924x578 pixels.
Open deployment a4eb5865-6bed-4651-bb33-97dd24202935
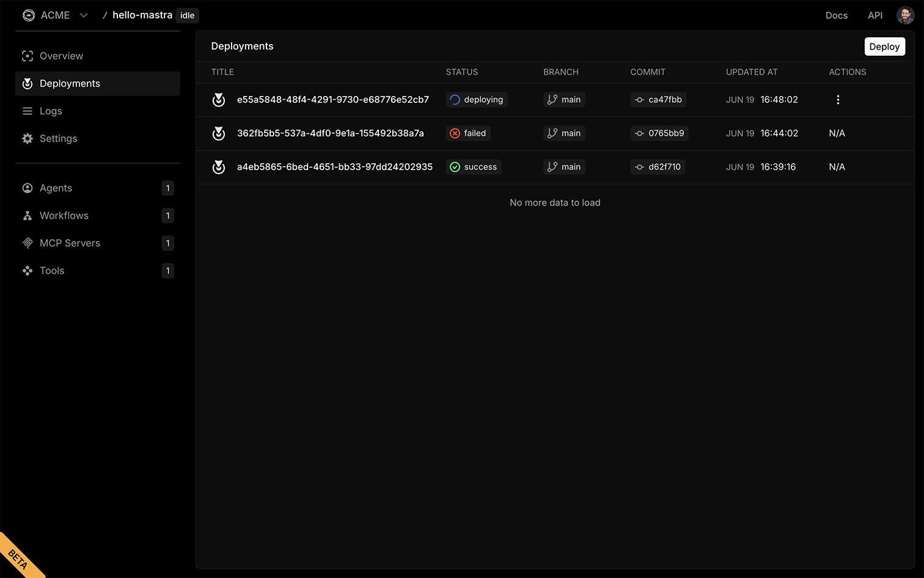coord(334,167)
